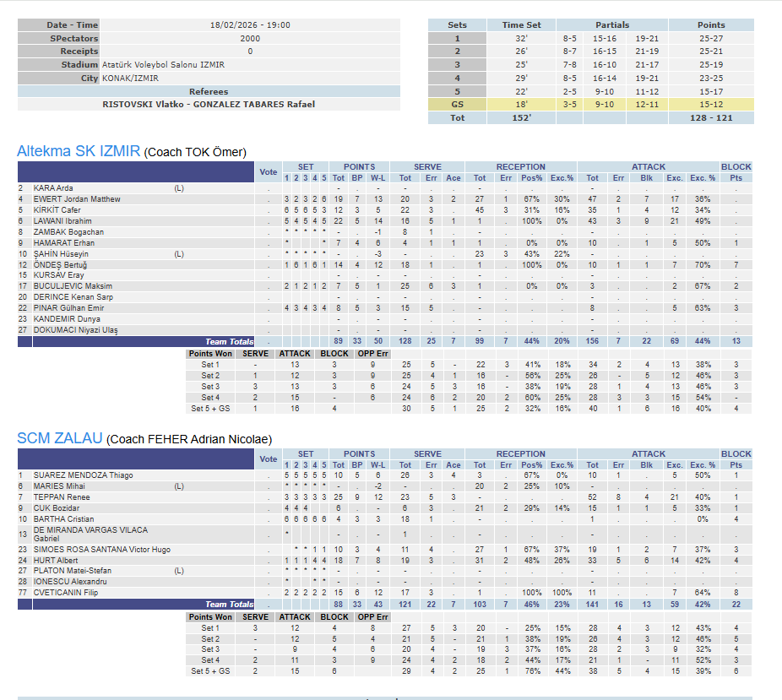Viewport: 782px width, 700px height.
Task: Click the Referees header bar
Action: click(x=209, y=91)
